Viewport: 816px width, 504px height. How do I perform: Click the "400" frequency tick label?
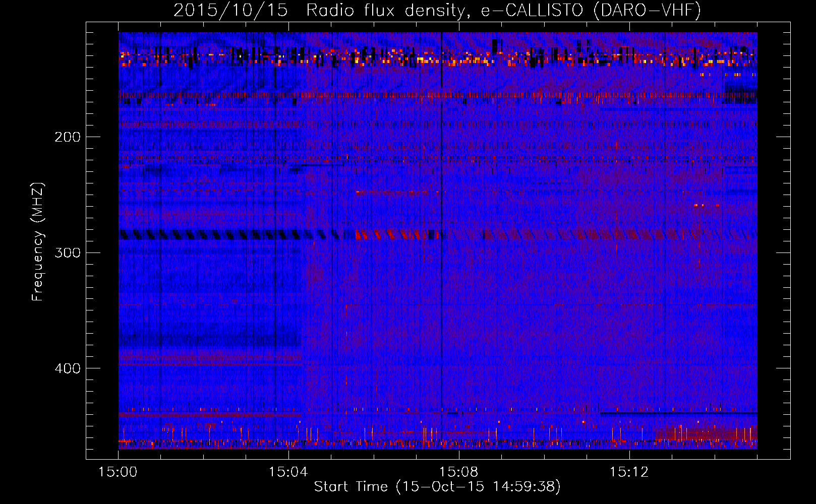[68, 368]
